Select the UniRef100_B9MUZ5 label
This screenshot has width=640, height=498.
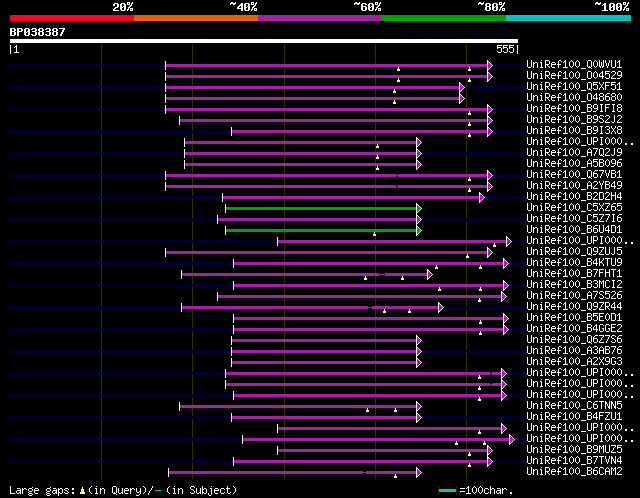point(574,450)
